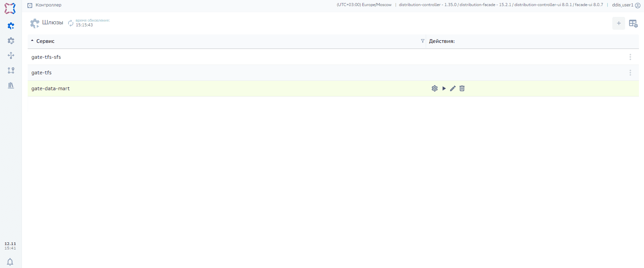Open the notifications bell
Viewport: 644px width, 268px height.
pos(10,262)
